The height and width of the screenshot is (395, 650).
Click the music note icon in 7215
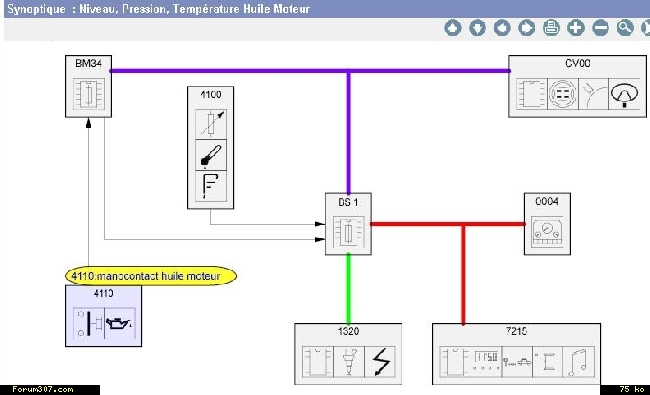[x=578, y=362]
